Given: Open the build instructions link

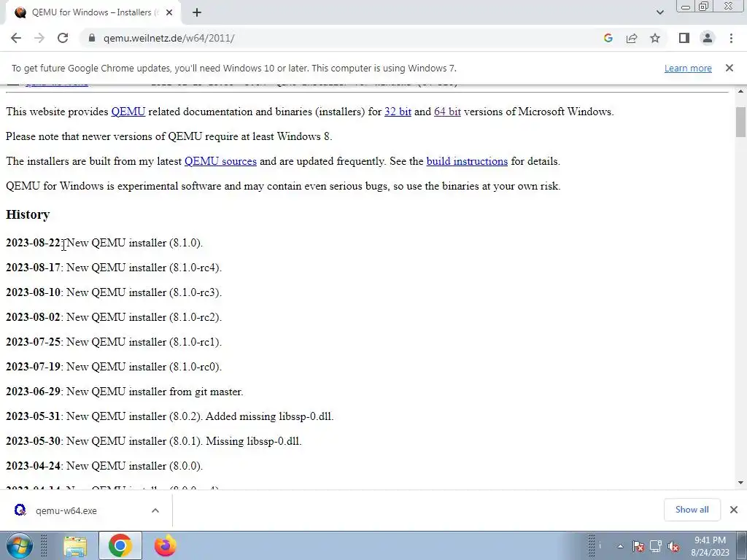Looking at the screenshot, I should pyautogui.click(x=467, y=161).
